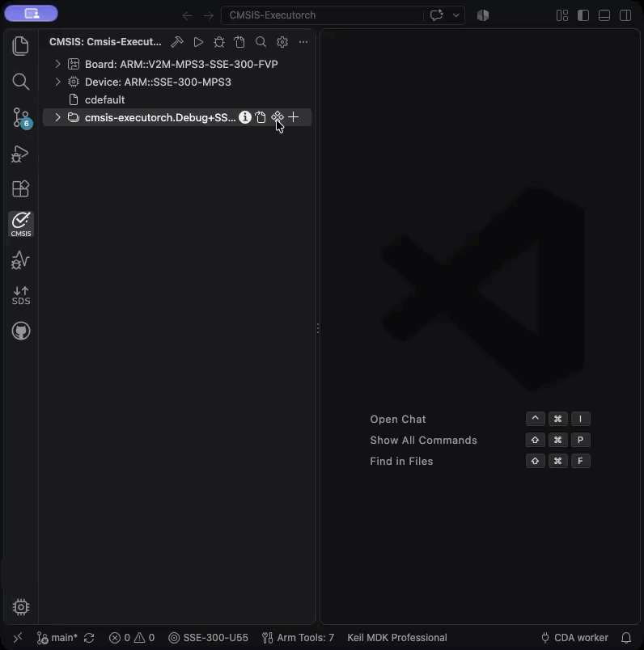Image resolution: width=644 pixels, height=650 pixels.
Task: Customize layout from title bar icon
Action: (562, 15)
